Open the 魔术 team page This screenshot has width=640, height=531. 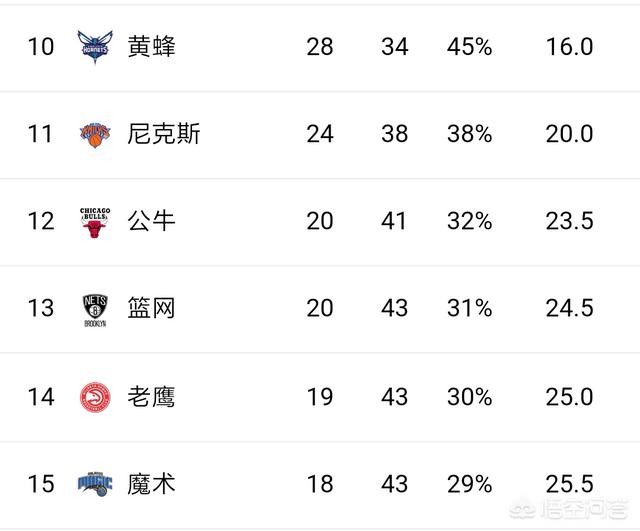[x=152, y=485]
